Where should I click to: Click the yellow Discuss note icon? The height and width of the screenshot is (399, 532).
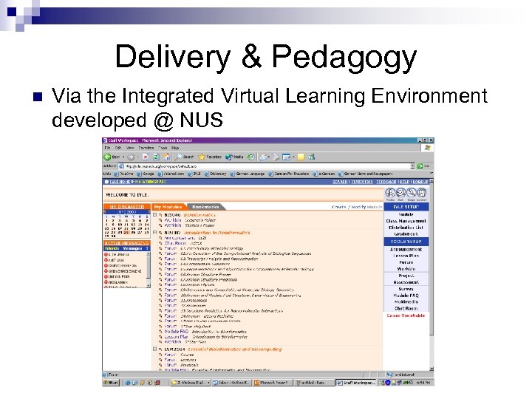coord(301,157)
